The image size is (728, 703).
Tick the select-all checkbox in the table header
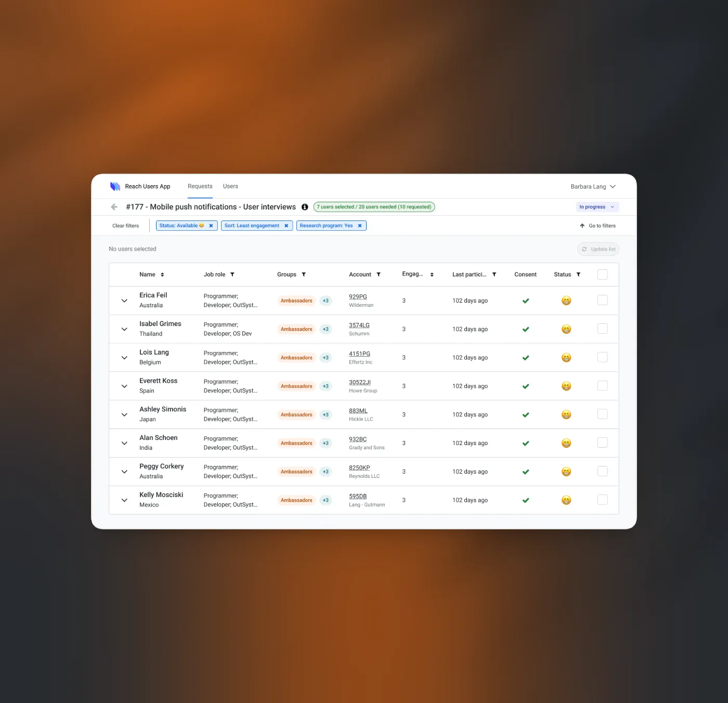[603, 275]
